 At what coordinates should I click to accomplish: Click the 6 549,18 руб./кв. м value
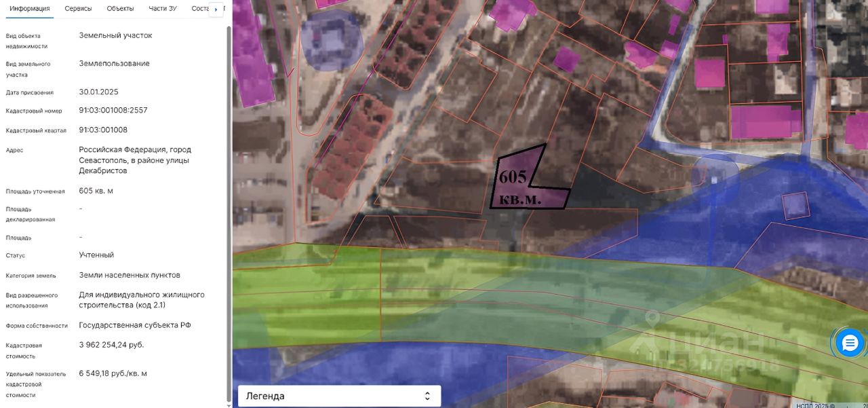(113, 373)
